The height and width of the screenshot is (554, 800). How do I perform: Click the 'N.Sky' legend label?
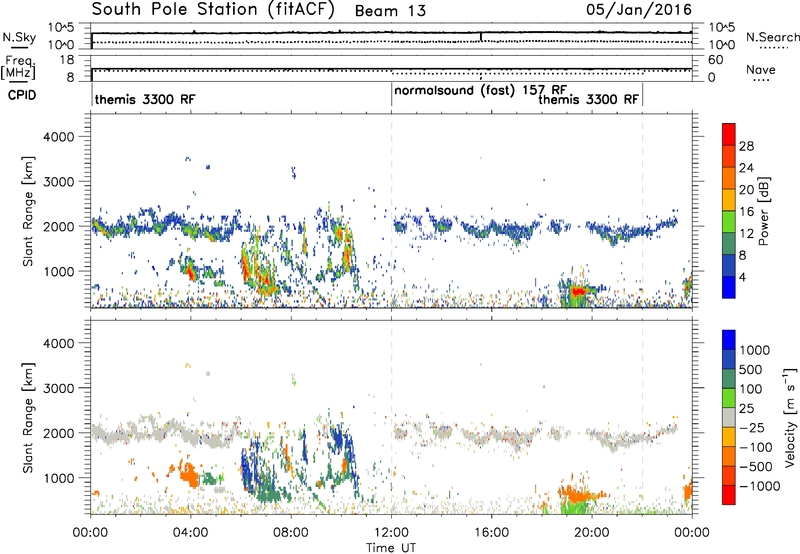19,37
